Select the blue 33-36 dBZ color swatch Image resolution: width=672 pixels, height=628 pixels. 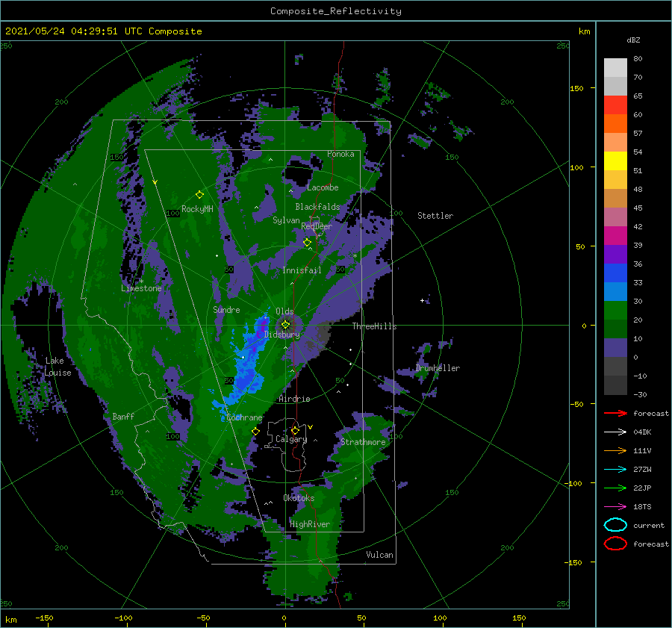[x=615, y=273]
